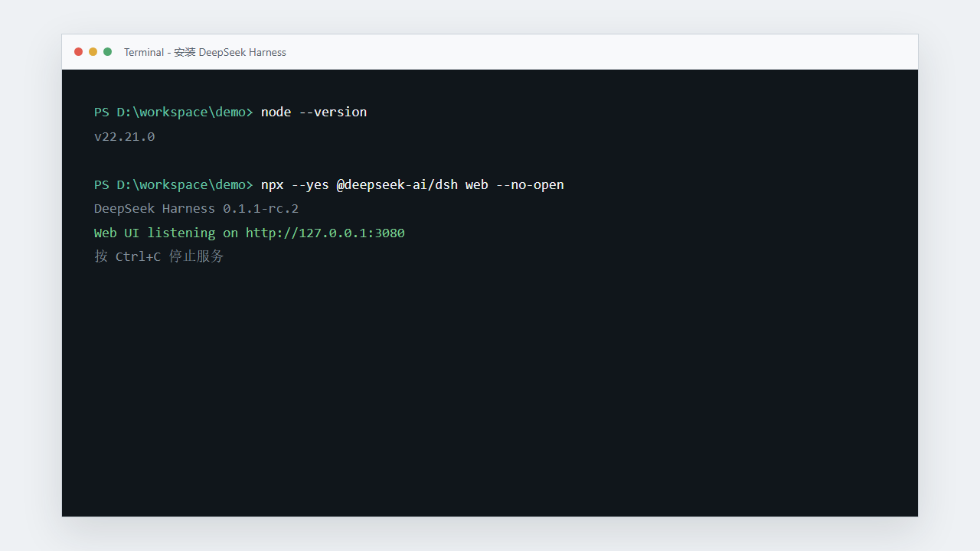This screenshot has height=551, width=980.
Task: Open the http://127.0.0.1:3080 URL
Action: pyautogui.click(x=325, y=233)
